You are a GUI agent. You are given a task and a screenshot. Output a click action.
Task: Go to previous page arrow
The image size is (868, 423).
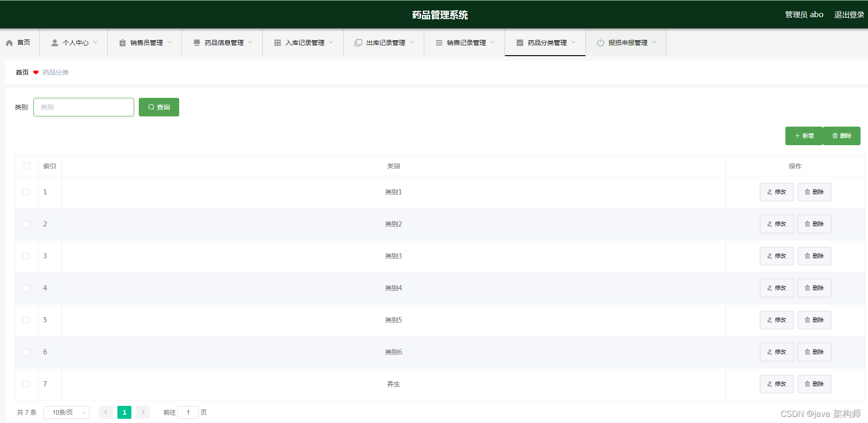pos(106,412)
